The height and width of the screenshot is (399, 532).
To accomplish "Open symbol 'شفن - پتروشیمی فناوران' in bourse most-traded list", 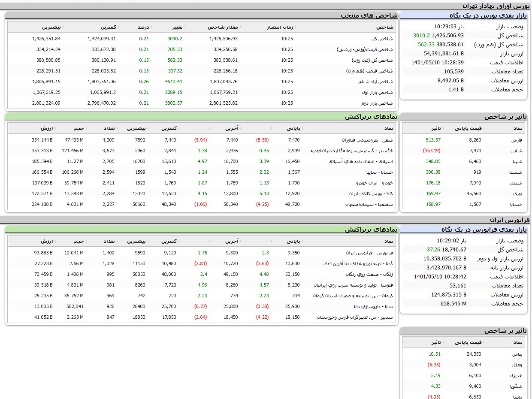I will pos(367,140).
